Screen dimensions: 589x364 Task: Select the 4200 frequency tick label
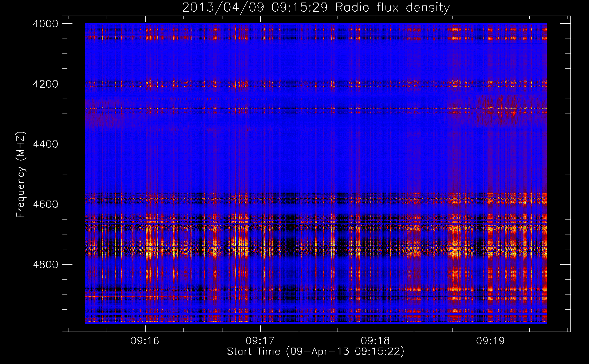point(46,84)
